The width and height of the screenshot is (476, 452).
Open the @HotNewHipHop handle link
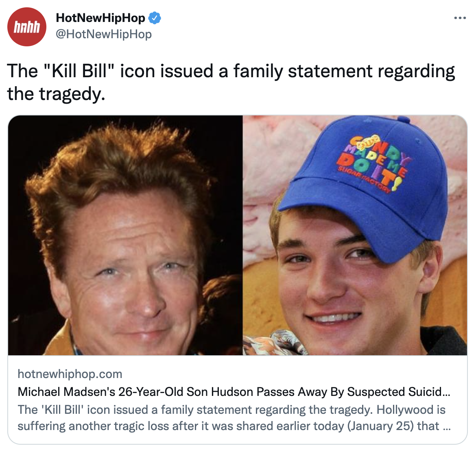[104, 34]
